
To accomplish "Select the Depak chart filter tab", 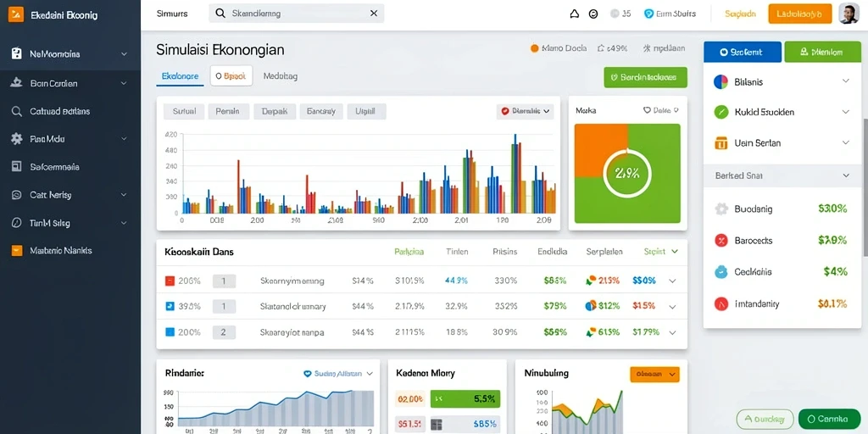I will click(x=275, y=111).
